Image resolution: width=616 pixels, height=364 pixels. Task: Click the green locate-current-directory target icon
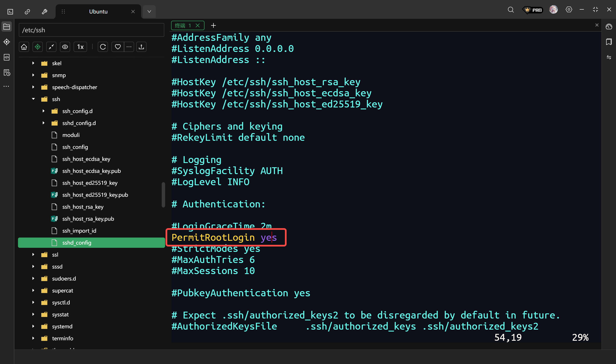pos(38,47)
